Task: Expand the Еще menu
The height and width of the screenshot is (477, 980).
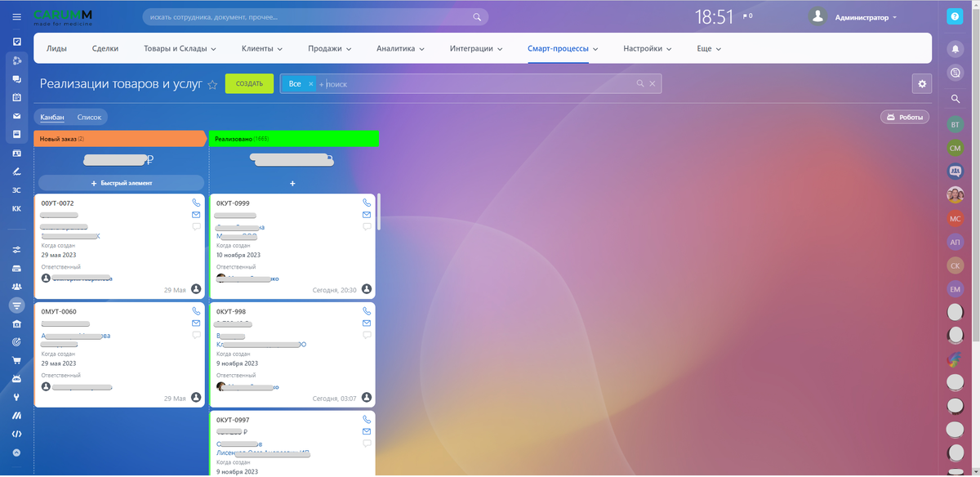Action: (710, 48)
